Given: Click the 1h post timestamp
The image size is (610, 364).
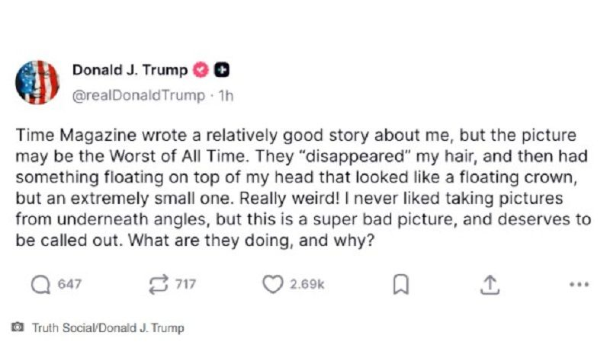Looking at the screenshot, I should [226, 95].
